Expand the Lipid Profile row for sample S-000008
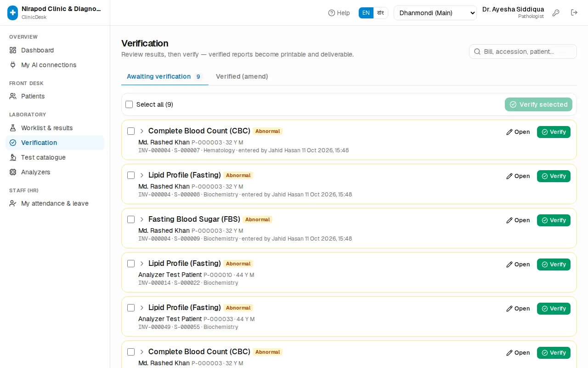This screenshot has height=368, width=588. (142, 175)
